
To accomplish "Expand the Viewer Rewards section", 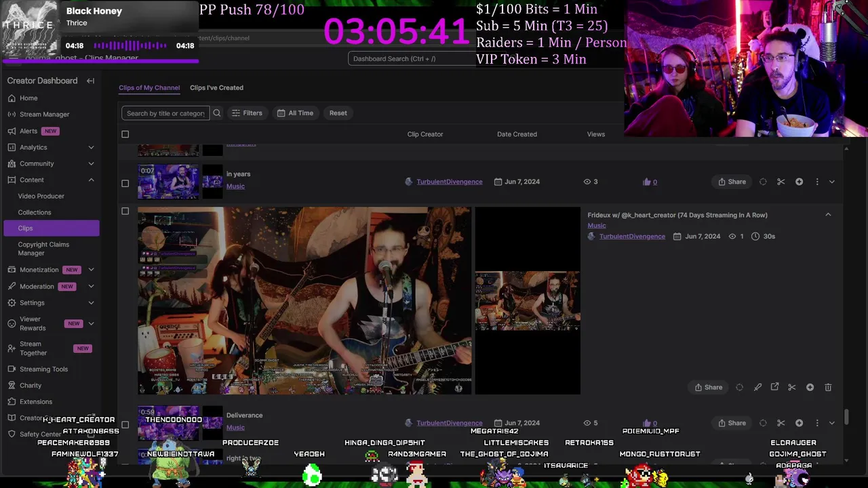I will (x=91, y=323).
